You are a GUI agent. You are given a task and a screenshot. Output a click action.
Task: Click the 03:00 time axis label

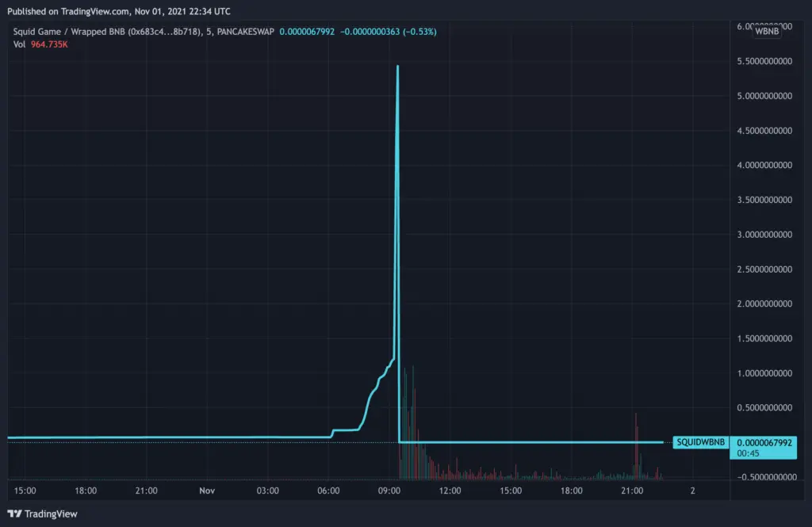[268, 491]
